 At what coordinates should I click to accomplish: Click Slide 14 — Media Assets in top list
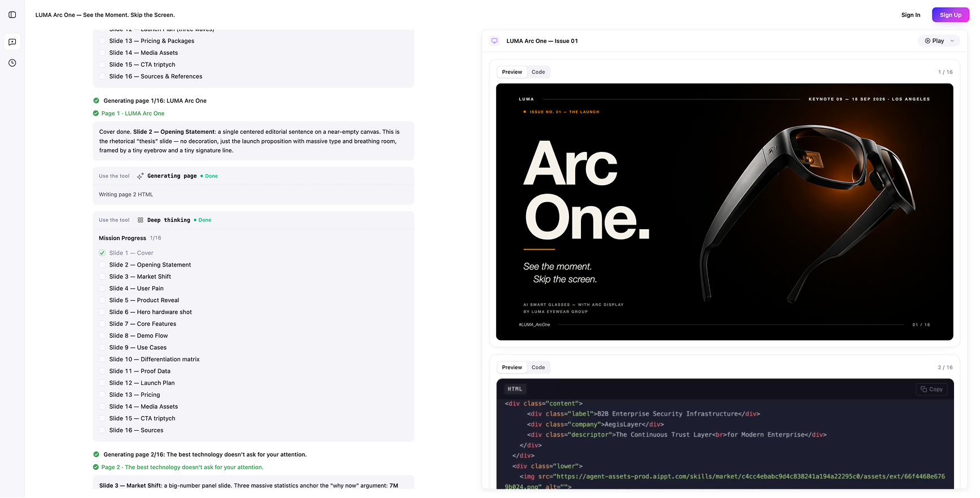tap(143, 53)
